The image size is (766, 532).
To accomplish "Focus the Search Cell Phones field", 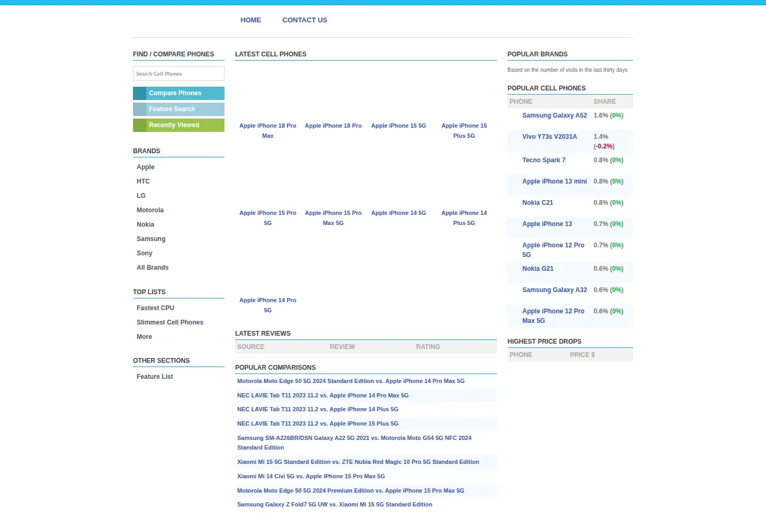I will (179, 73).
